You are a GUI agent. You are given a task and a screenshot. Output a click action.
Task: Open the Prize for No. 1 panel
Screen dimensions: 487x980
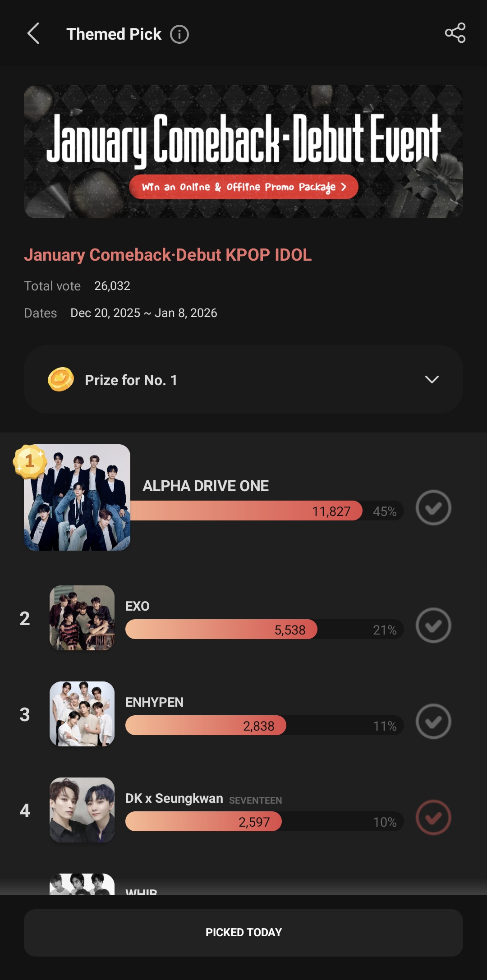pyautogui.click(x=243, y=380)
